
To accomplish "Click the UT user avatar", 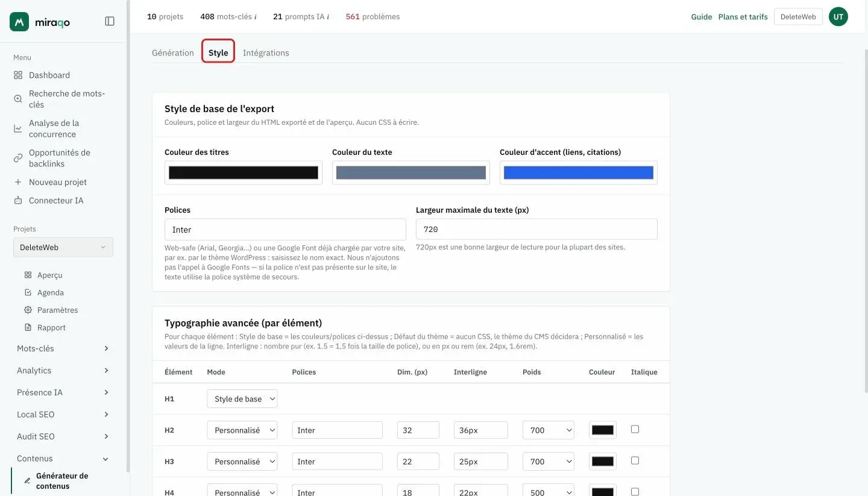I will (838, 17).
